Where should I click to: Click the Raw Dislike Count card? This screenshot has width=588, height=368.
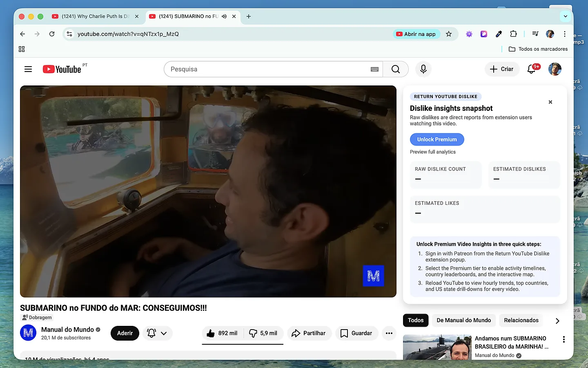[445, 175]
